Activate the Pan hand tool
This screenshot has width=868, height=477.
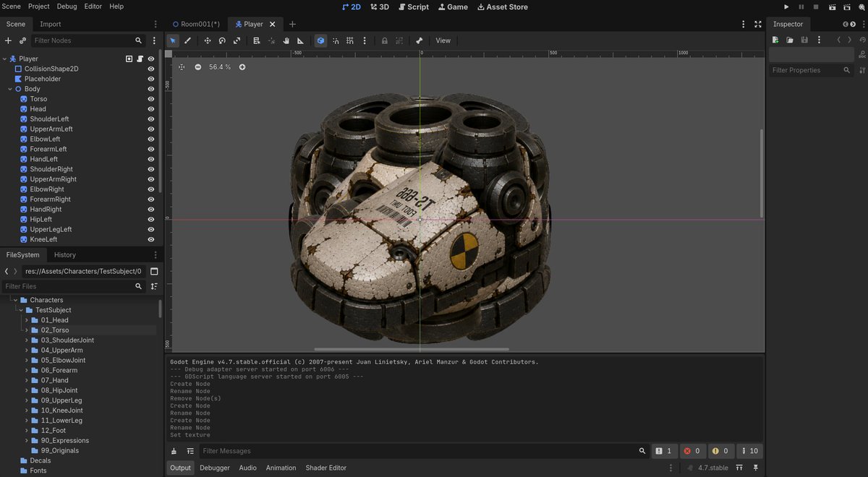[286, 40]
